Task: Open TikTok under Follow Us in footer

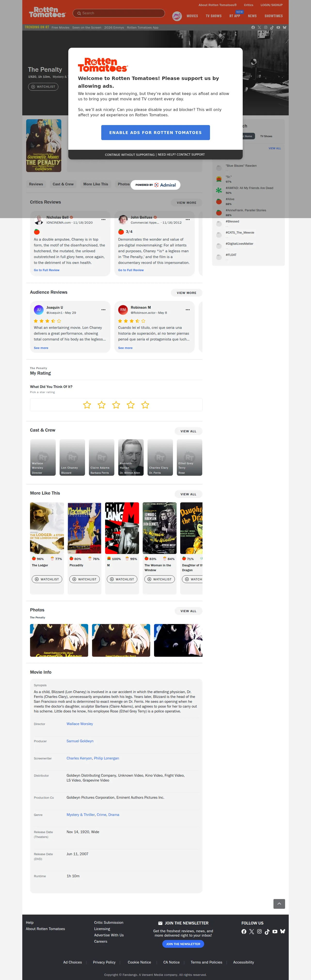Action: (x=267, y=931)
